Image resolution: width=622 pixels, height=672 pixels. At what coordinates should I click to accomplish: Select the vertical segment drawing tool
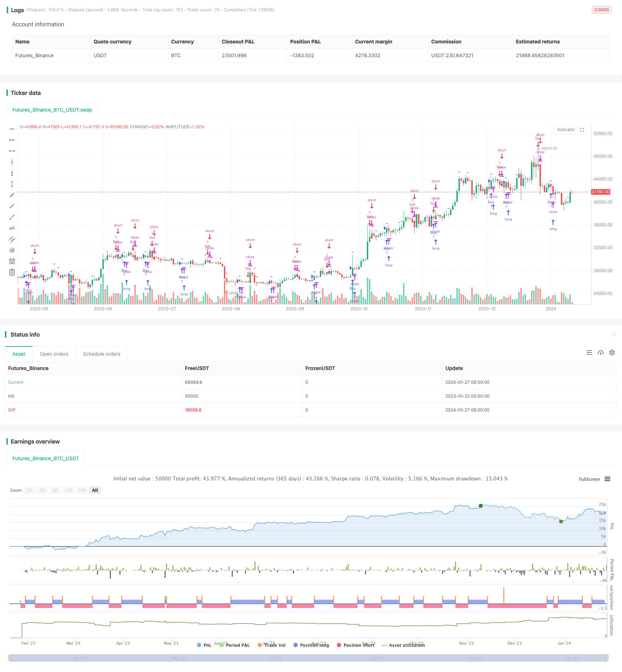[x=12, y=184]
